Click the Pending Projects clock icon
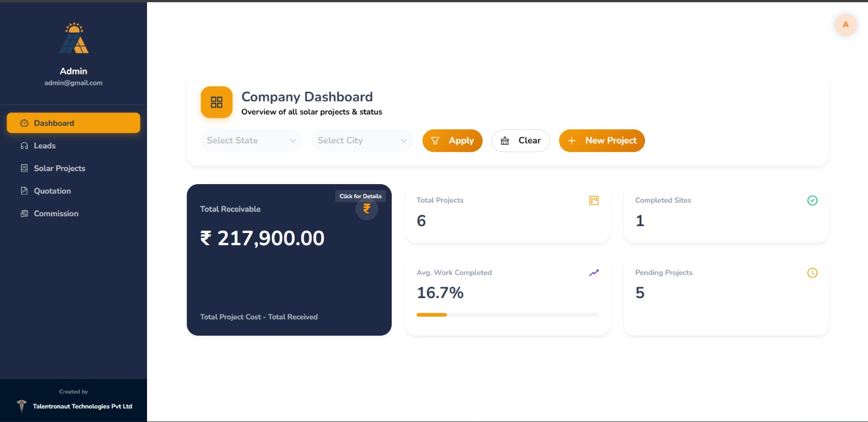 (x=812, y=273)
